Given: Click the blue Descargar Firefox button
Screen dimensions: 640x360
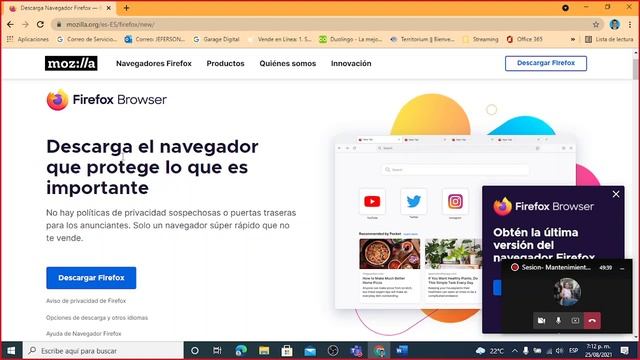Looking at the screenshot, I should [x=91, y=278].
